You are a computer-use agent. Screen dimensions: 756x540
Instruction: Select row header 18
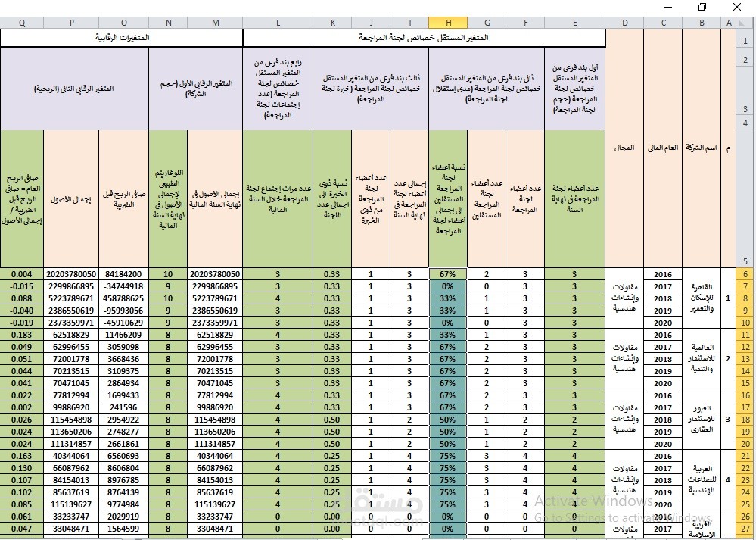745,420
